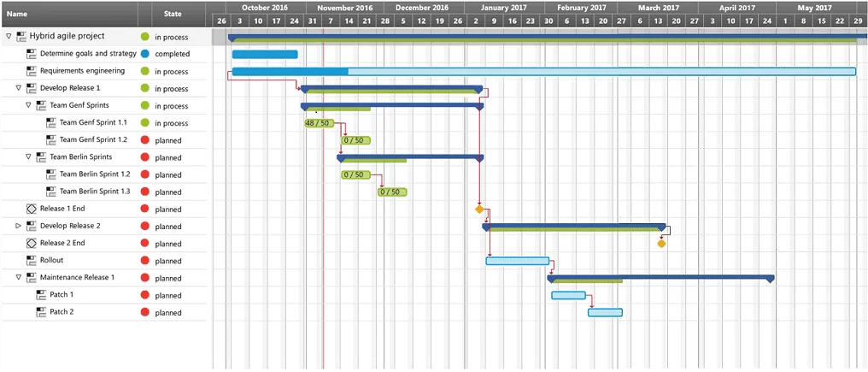Select Team Genf Sprint 1.2 bar labeled 0 / 50
Image resolution: width=868 pixels, height=372 pixels.
[x=356, y=140]
